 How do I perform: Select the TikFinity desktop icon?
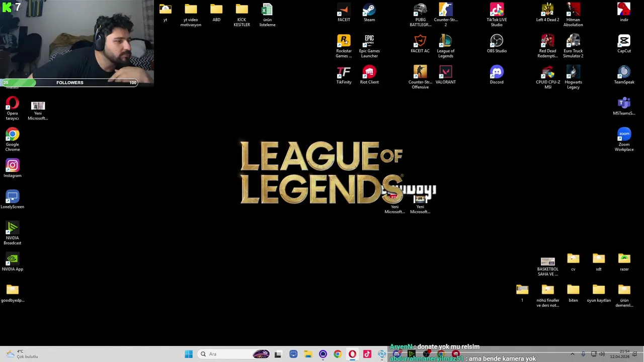(344, 75)
